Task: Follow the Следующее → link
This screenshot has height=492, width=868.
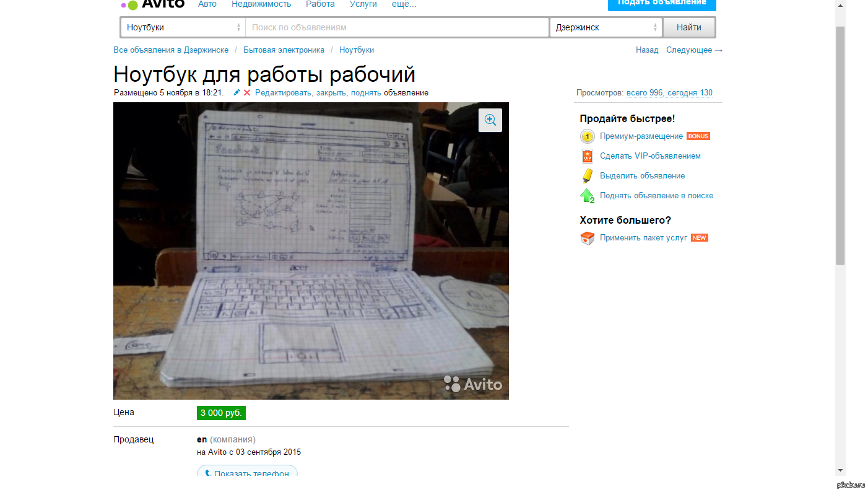Action: pos(694,50)
